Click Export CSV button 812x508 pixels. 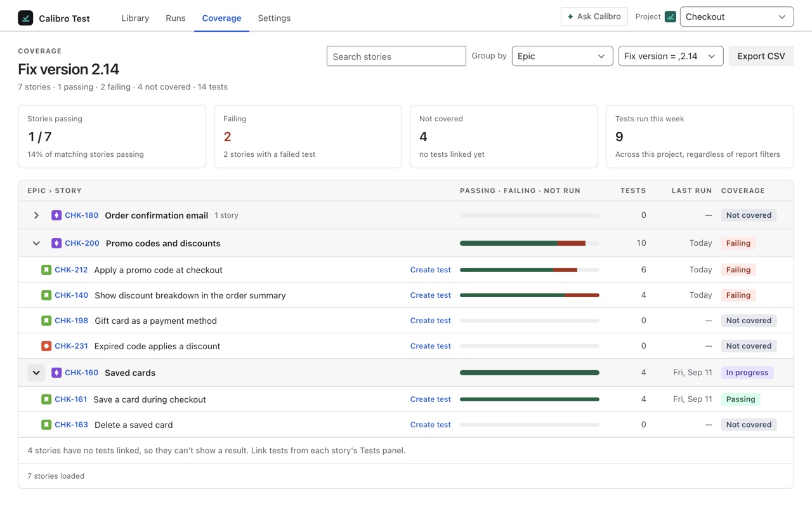pyautogui.click(x=761, y=56)
